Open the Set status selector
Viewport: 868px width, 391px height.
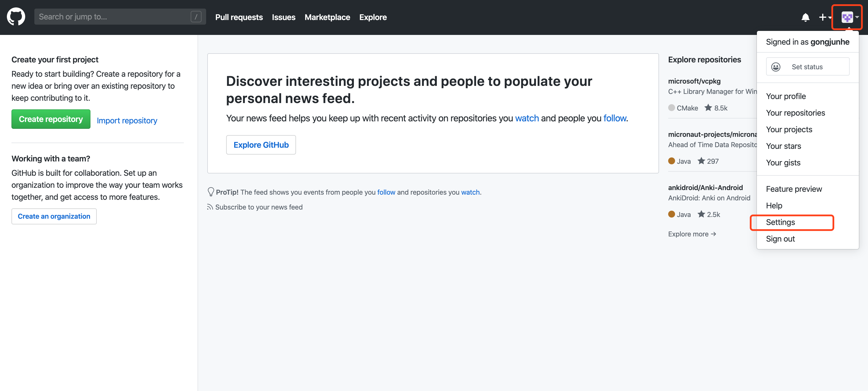click(807, 67)
